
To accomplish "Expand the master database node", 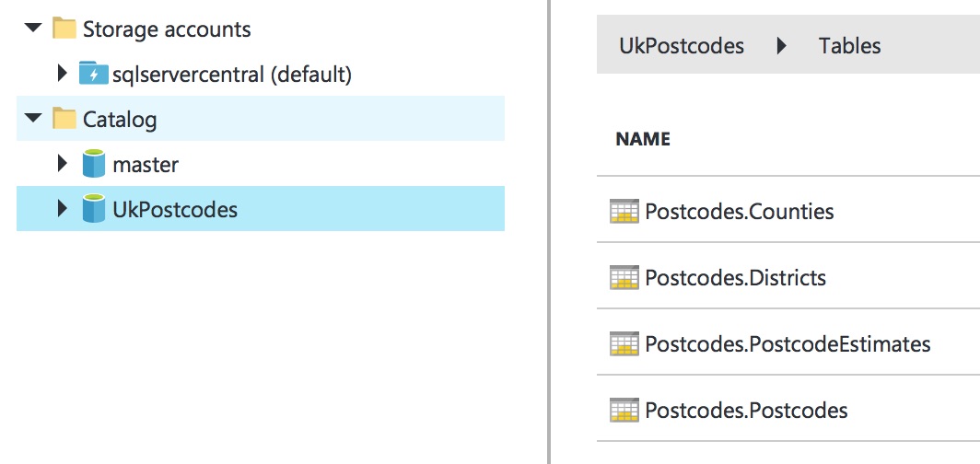I will click(x=62, y=164).
